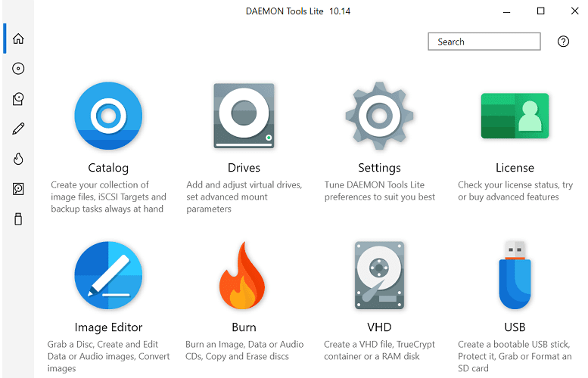Image resolution: width=588 pixels, height=378 pixels.
Task: Open the Catalog title link
Action: pyautogui.click(x=108, y=168)
